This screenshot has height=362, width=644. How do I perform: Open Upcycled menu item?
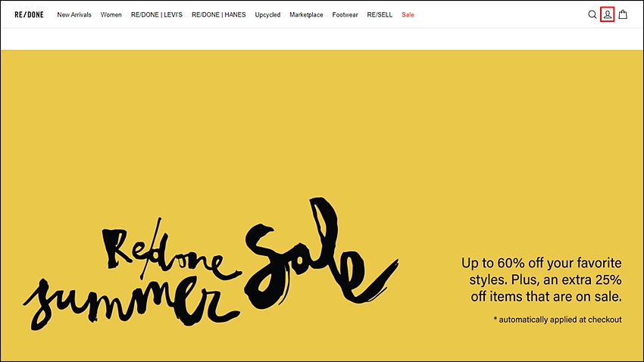point(267,15)
